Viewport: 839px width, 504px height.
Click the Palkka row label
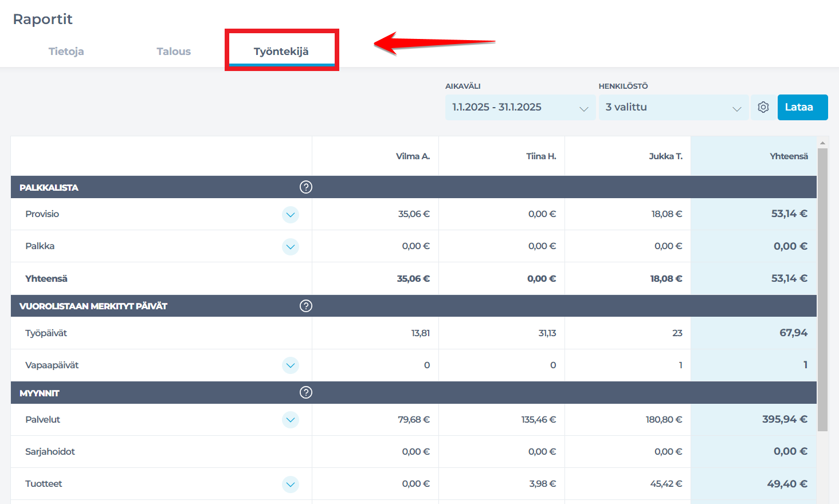point(40,246)
